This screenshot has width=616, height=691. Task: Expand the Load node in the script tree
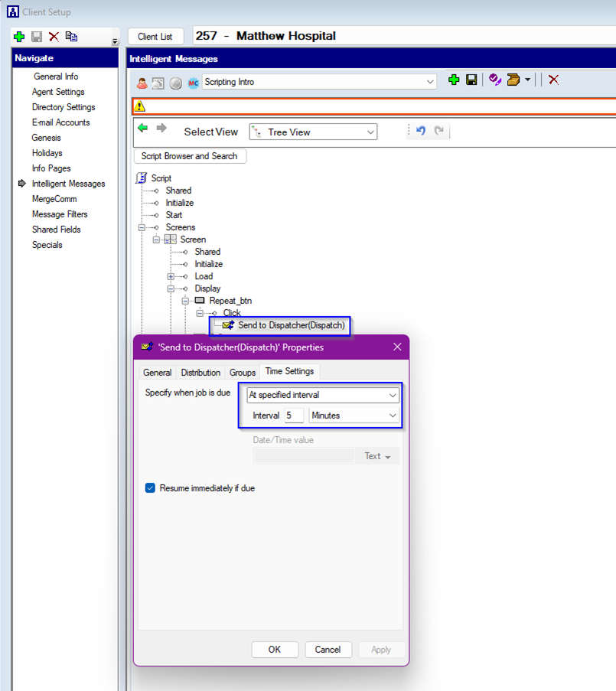click(x=171, y=276)
